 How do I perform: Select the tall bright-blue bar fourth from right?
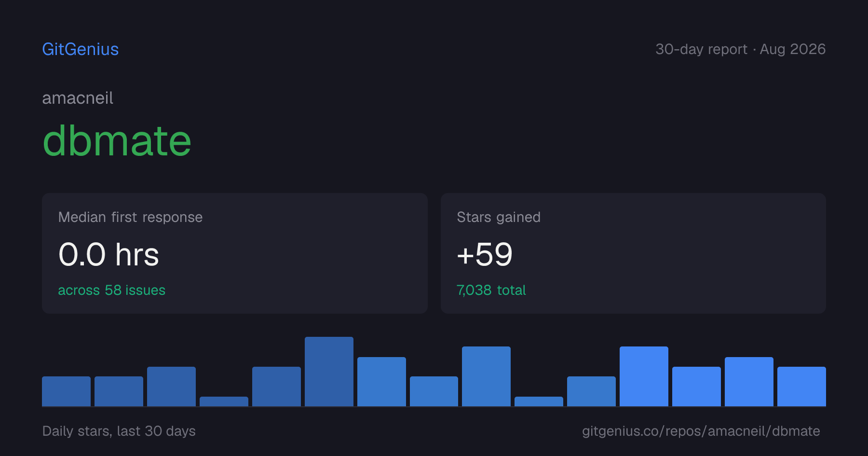point(644,376)
